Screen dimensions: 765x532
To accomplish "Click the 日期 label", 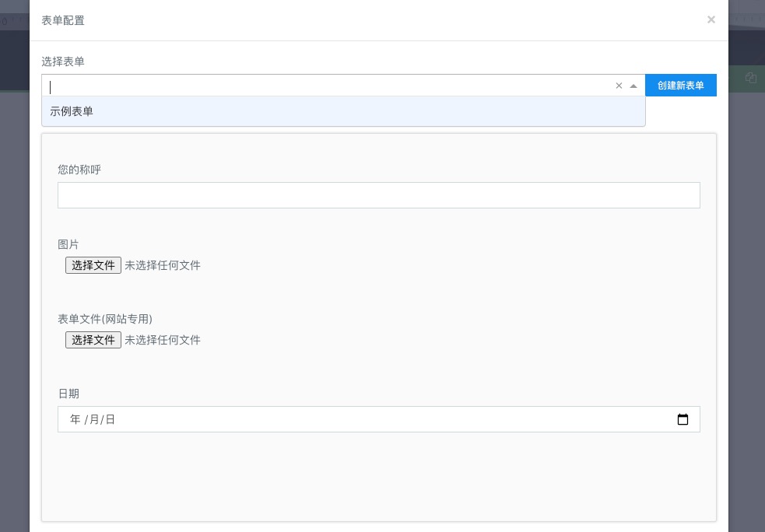I will tap(68, 394).
